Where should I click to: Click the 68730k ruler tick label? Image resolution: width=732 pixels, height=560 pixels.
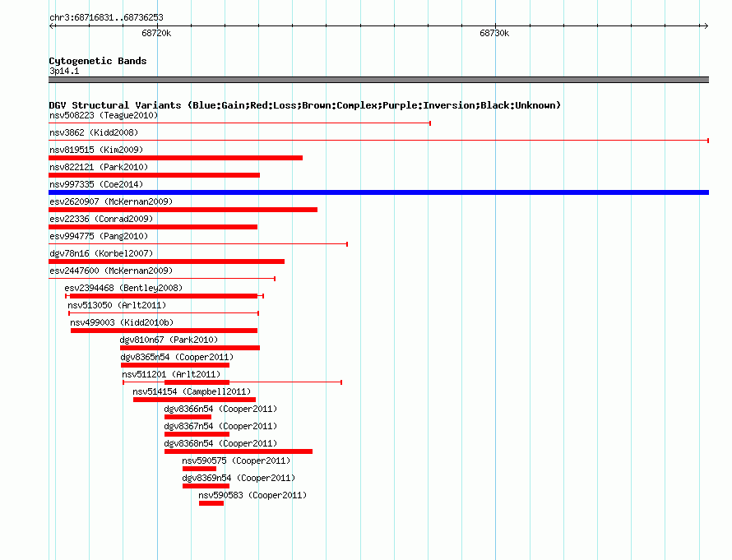click(494, 33)
